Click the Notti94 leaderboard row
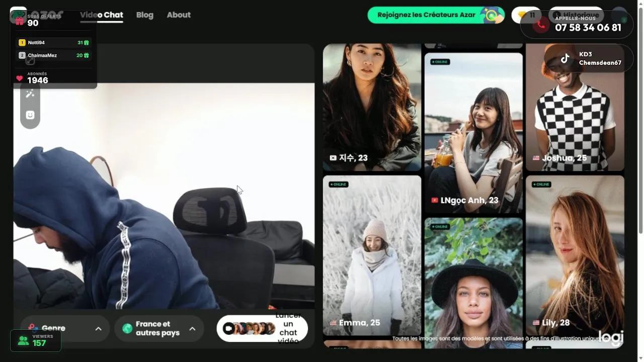 54,43
